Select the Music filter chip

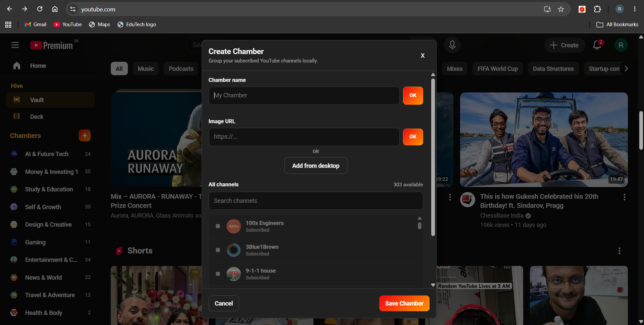(146, 68)
